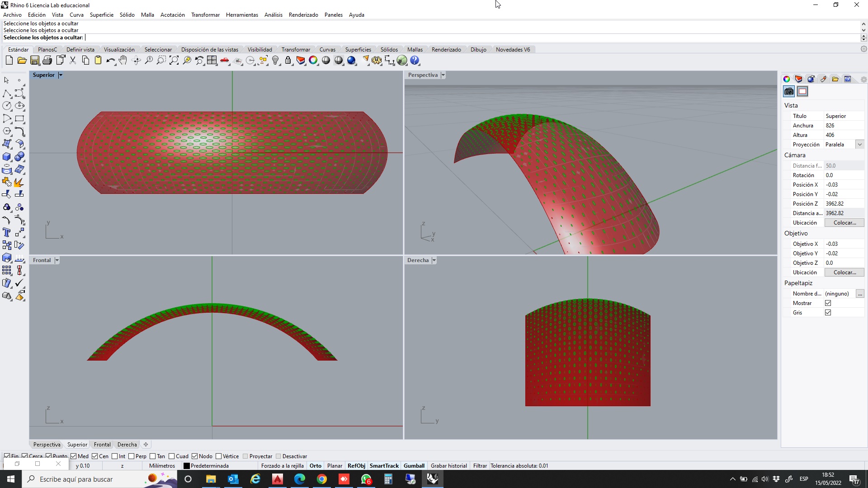Click the Windows Start button
This screenshot has width=868, height=488.
pyautogui.click(x=11, y=479)
